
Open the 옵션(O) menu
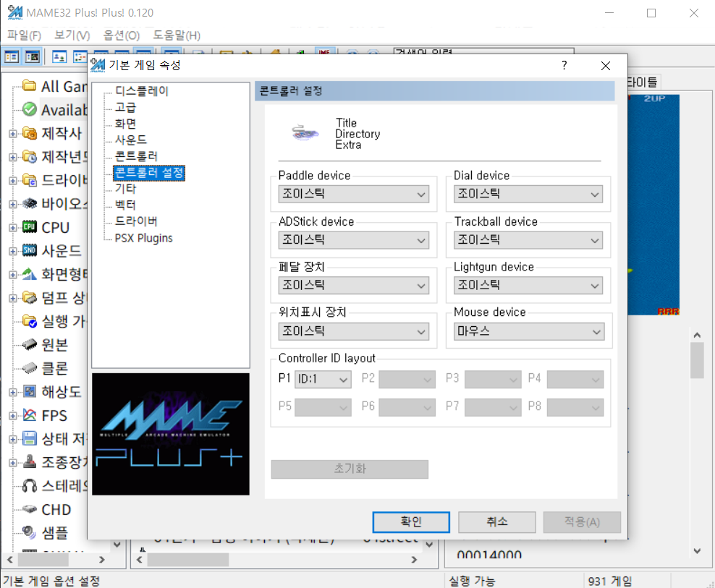click(x=122, y=35)
